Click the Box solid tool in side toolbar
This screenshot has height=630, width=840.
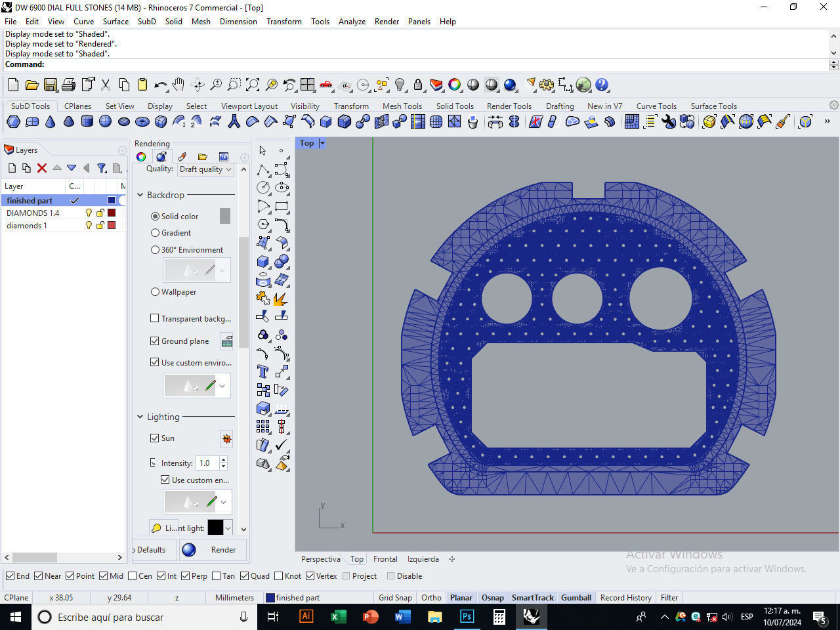pos(262,261)
